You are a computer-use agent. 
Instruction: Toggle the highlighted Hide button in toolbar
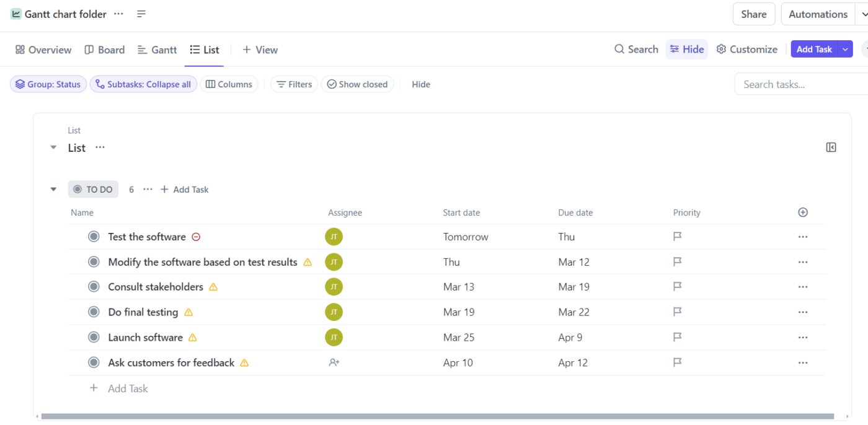pos(687,50)
